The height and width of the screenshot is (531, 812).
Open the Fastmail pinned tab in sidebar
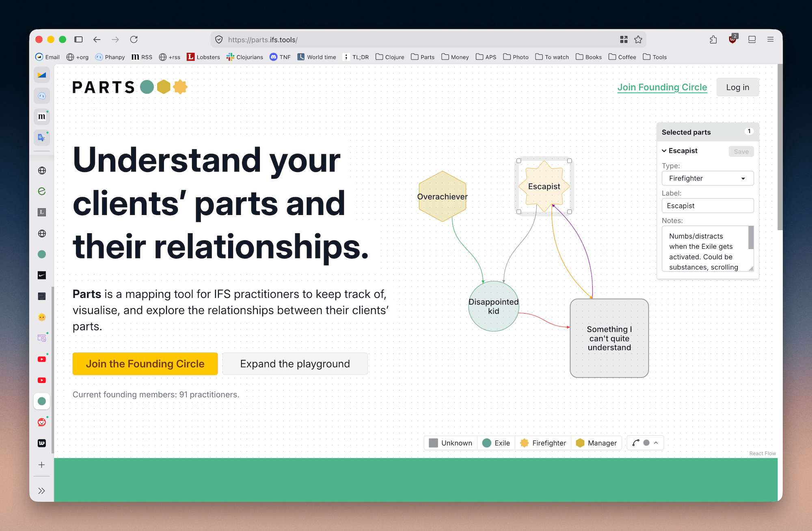[42, 75]
